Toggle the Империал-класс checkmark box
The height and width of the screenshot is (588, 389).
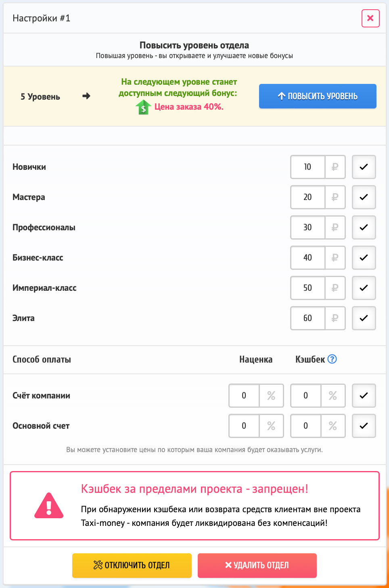pos(364,288)
